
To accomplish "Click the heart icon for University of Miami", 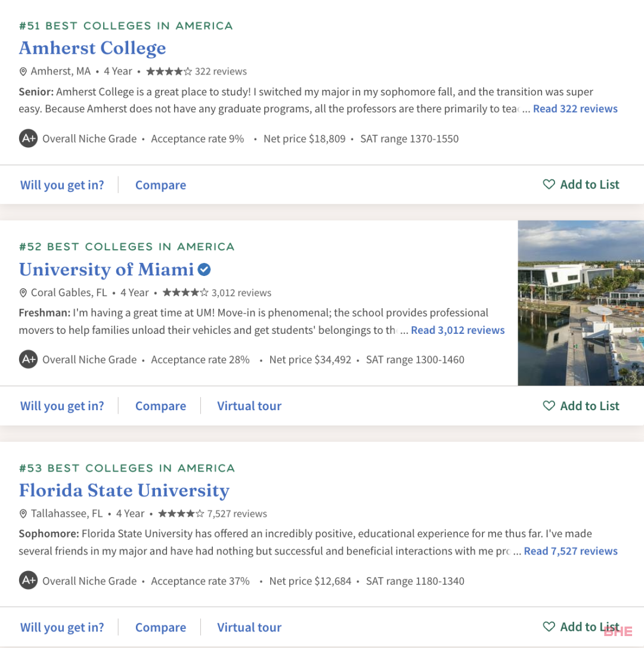I will [x=549, y=406].
